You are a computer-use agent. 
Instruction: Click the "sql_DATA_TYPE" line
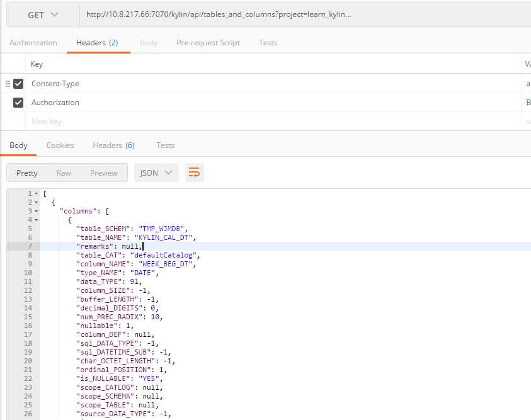tap(117, 343)
